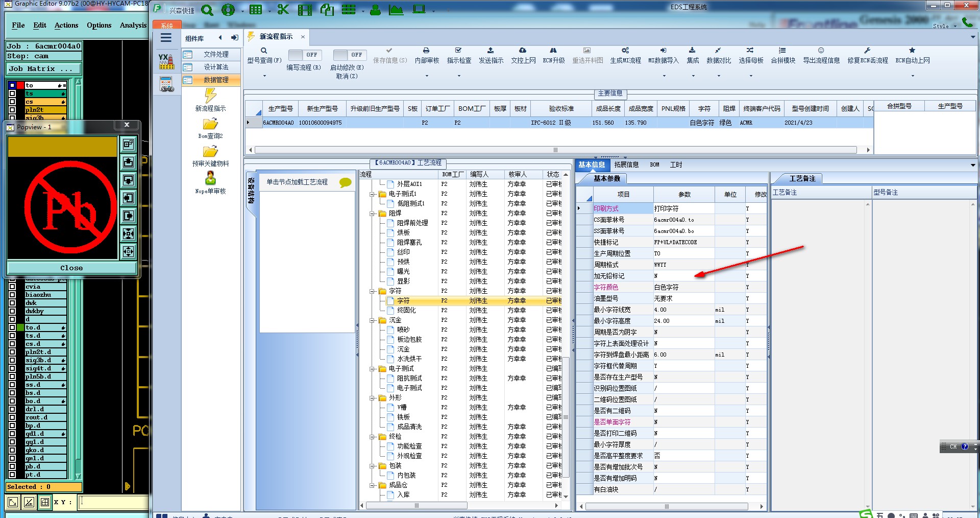
Task: Open dropdown arrow under ECN自动上网
Action: coord(913,76)
